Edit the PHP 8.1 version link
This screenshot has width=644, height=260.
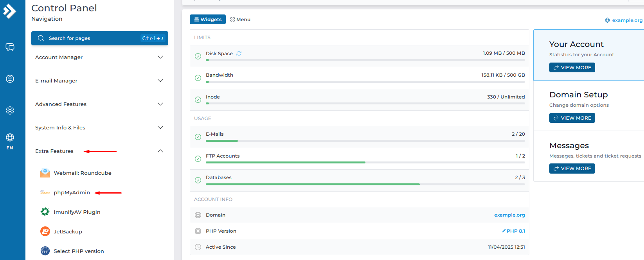tap(513, 231)
